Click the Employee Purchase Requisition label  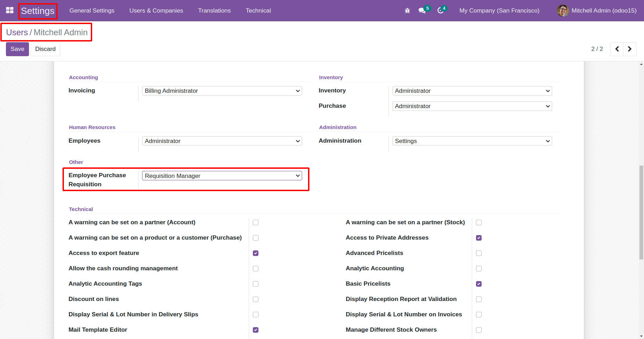(x=97, y=180)
